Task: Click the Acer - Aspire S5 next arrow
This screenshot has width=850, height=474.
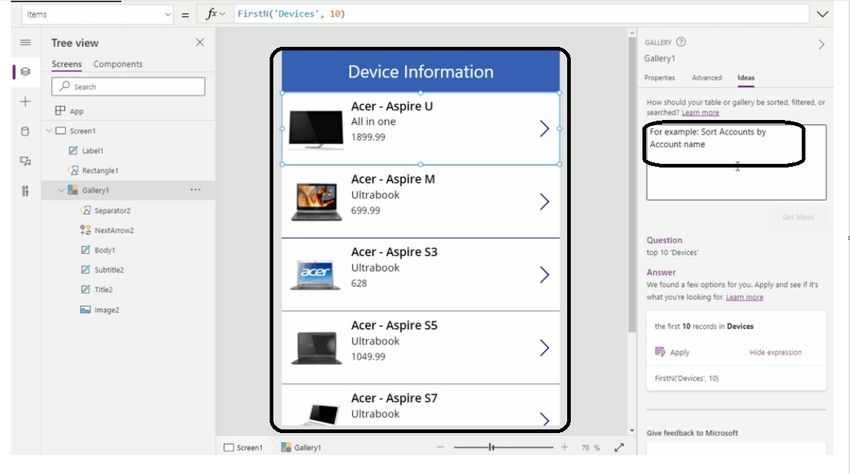Action: coord(544,348)
